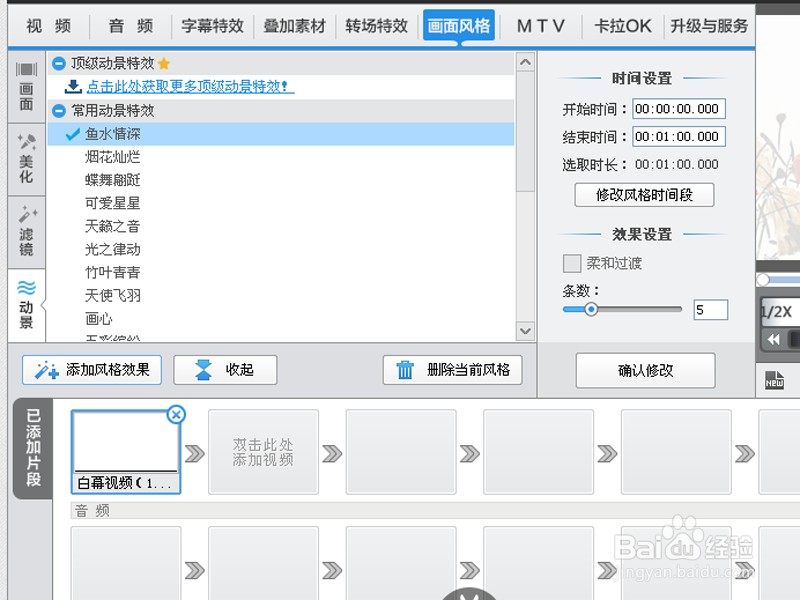Select the 天使飞羽 effect

click(281, 295)
